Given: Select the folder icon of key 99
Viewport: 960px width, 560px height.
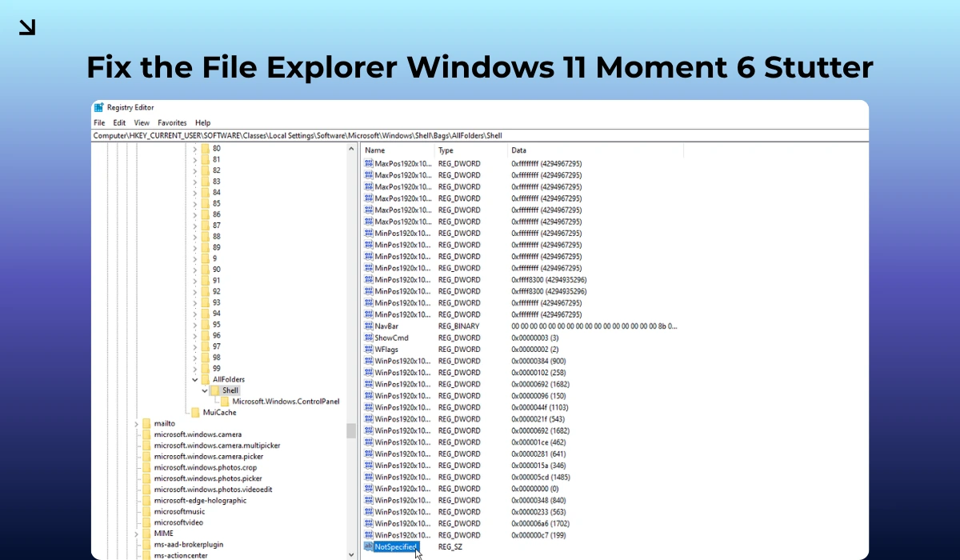Looking at the screenshot, I should (205, 368).
